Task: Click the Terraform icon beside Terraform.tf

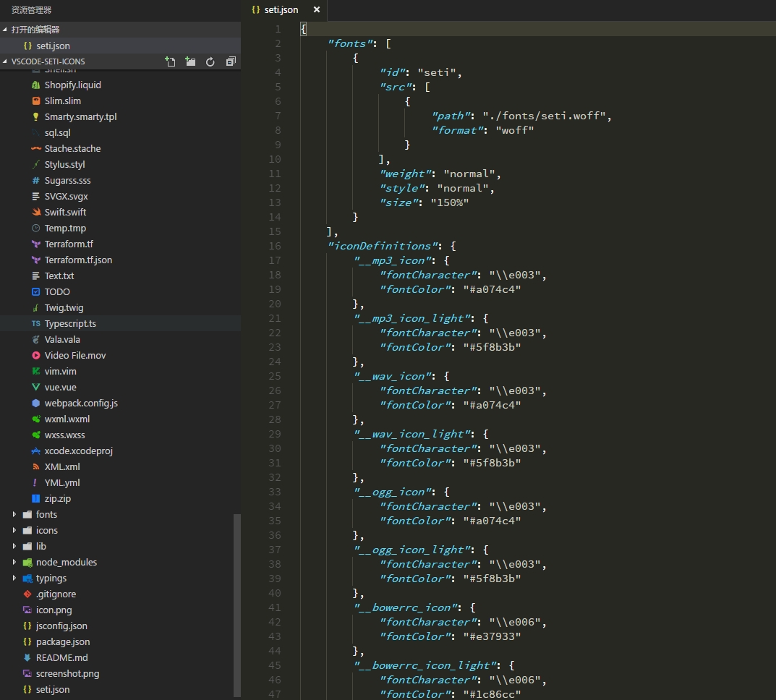Action: pyautogui.click(x=36, y=244)
